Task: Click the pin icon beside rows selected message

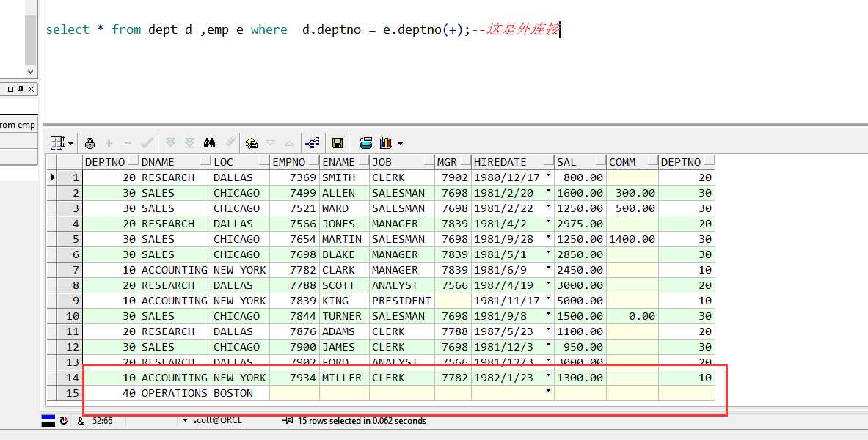Action: tap(288, 421)
